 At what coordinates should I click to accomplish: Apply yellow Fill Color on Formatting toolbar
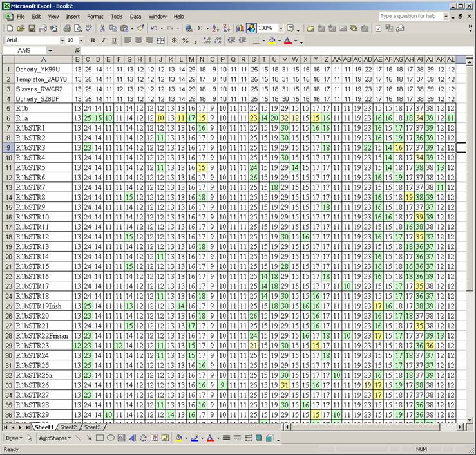[x=272, y=41]
